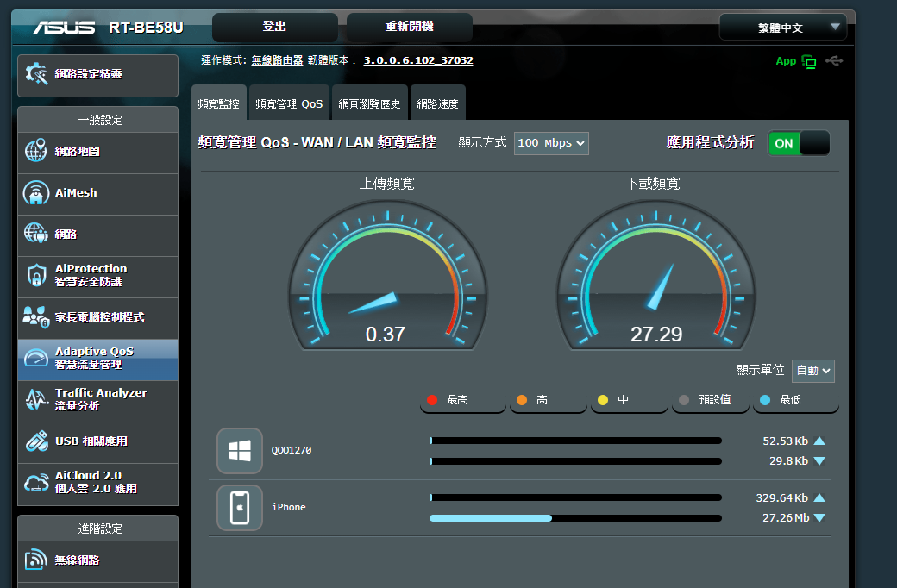
Task: Select the orange 高 priority swatch
Action: click(x=522, y=400)
